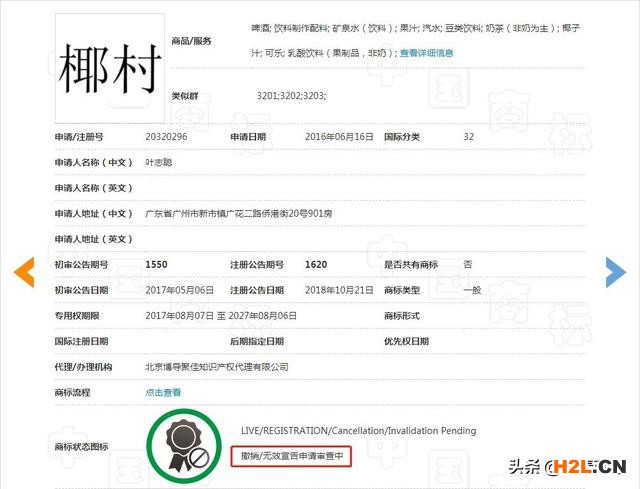Select registration announcement date 2018年10月21日
Image resolution: width=640 pixels, height=489 pixels.
339,290
